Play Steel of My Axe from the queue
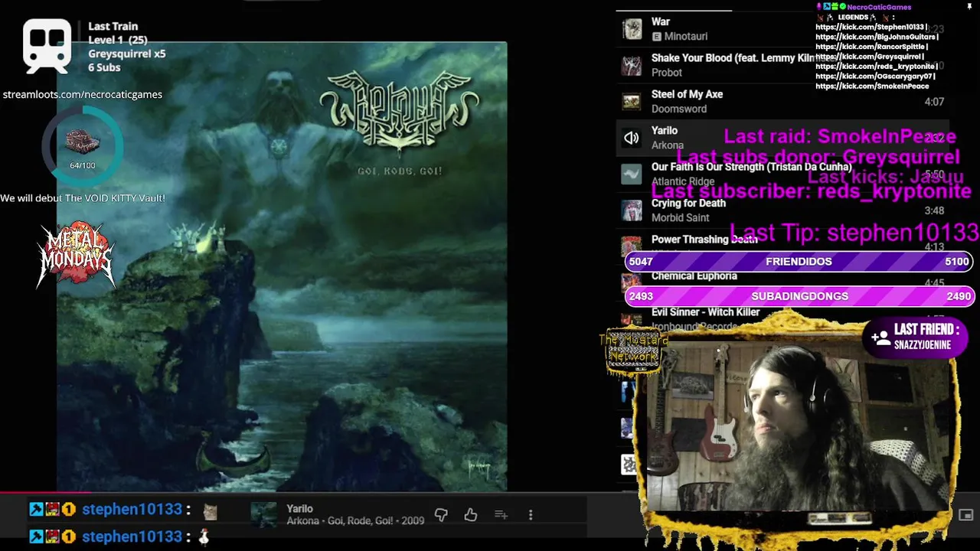 click(782, 102)
